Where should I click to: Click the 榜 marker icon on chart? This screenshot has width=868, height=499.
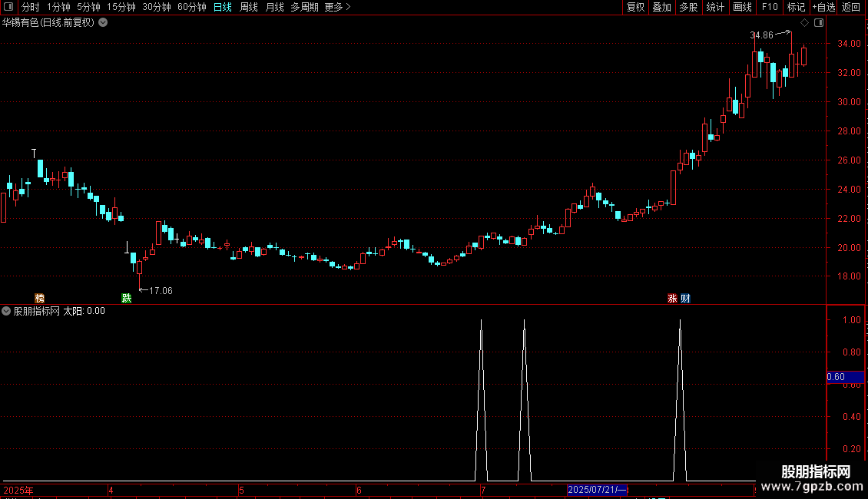(x=39, y=298)
